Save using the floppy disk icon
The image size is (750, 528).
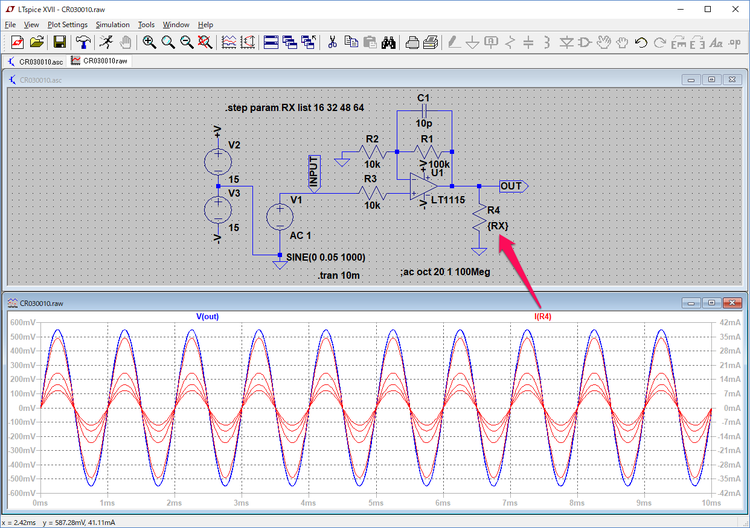60,42
